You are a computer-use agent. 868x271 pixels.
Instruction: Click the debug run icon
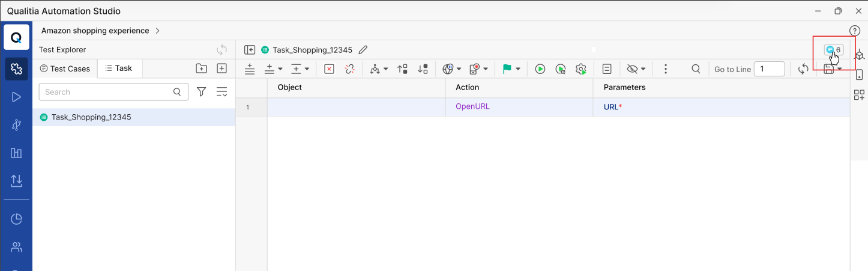(561, 69)
